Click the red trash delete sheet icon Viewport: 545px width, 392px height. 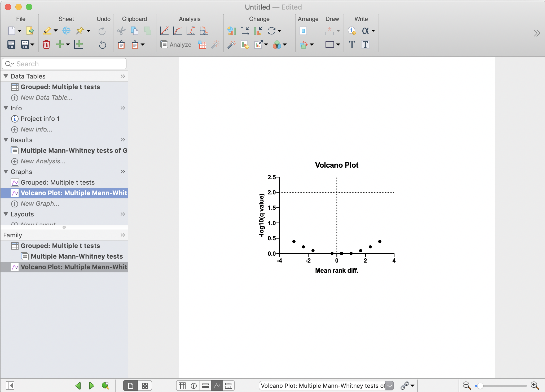click(x=46, y=45)
